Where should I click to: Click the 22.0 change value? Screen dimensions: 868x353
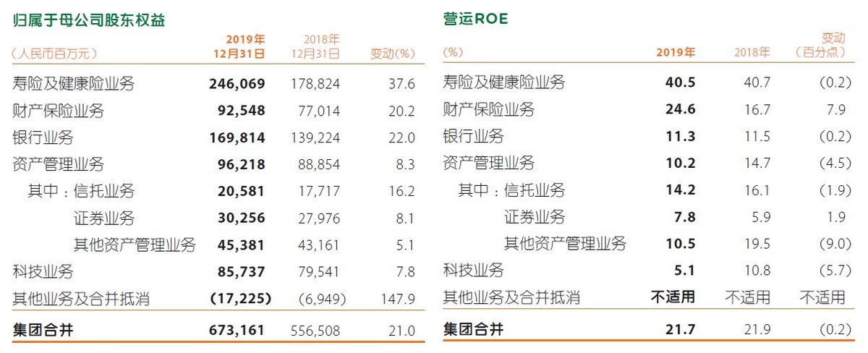click(x=401, y=137)
